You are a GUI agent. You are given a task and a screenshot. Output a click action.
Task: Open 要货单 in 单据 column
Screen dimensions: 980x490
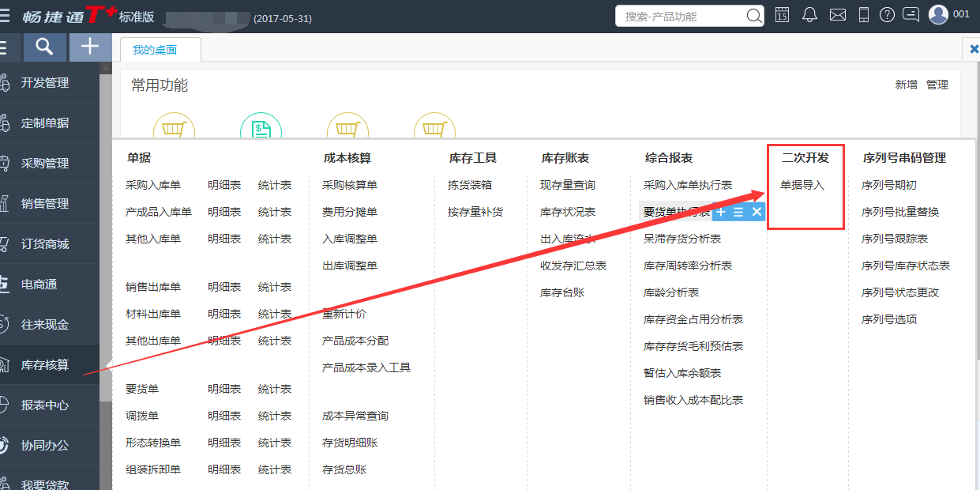(x=142, y=389)
